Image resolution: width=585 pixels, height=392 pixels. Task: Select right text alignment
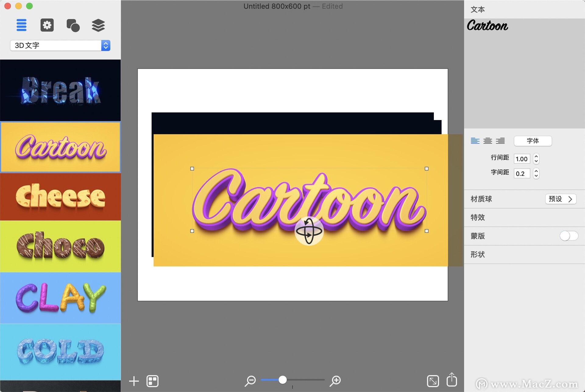click(x=500, y=141)
